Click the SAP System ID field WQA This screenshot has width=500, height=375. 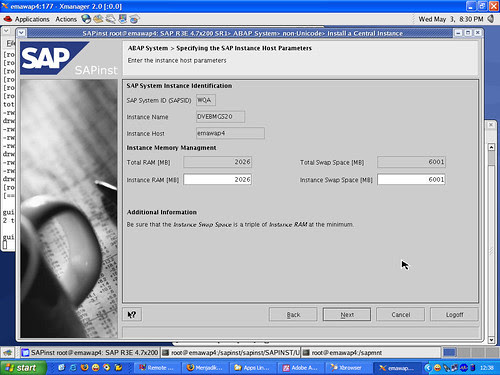click(206, 100)
